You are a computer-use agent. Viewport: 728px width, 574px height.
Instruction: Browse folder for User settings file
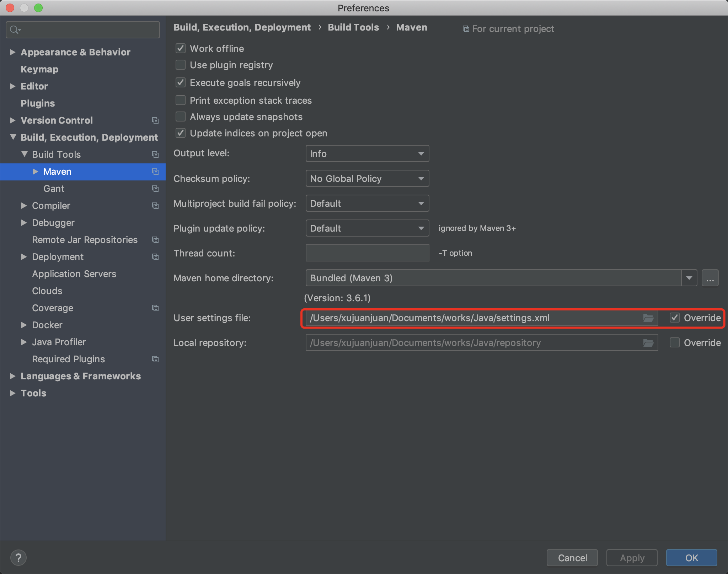(x=648, y=318)
